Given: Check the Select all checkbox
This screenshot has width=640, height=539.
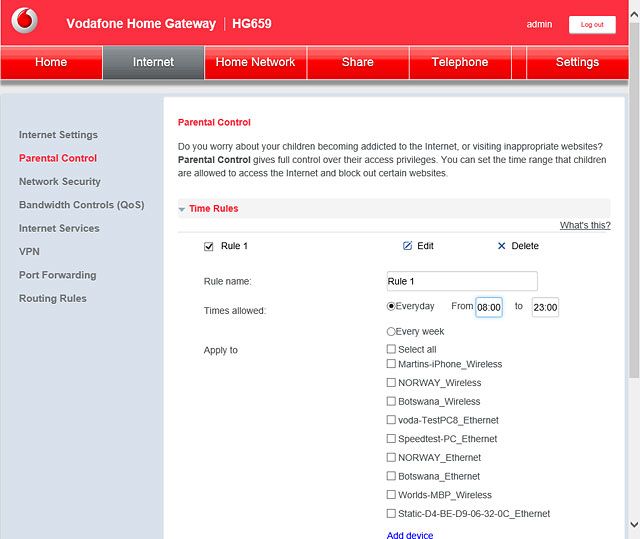Looking at the screenshot, I should (391, 349).
